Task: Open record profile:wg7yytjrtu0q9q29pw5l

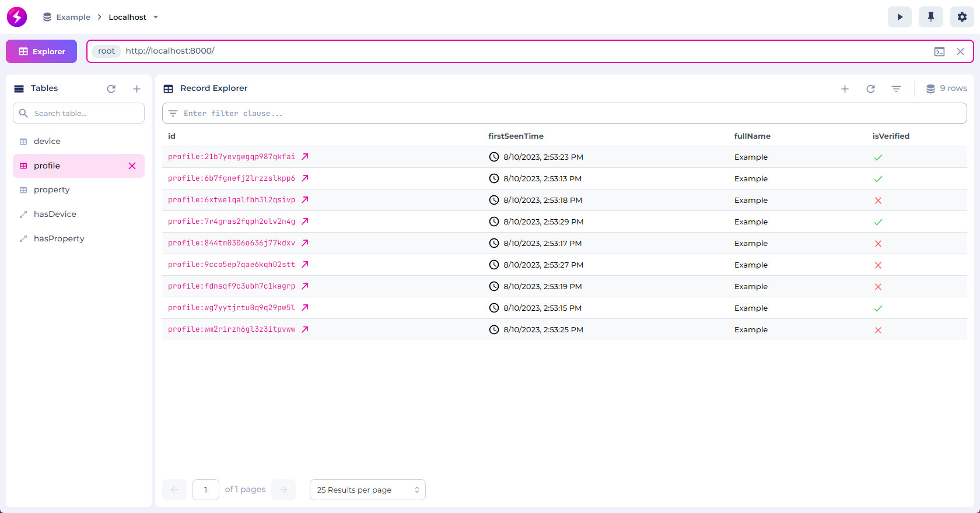Action: click(232, 308)
